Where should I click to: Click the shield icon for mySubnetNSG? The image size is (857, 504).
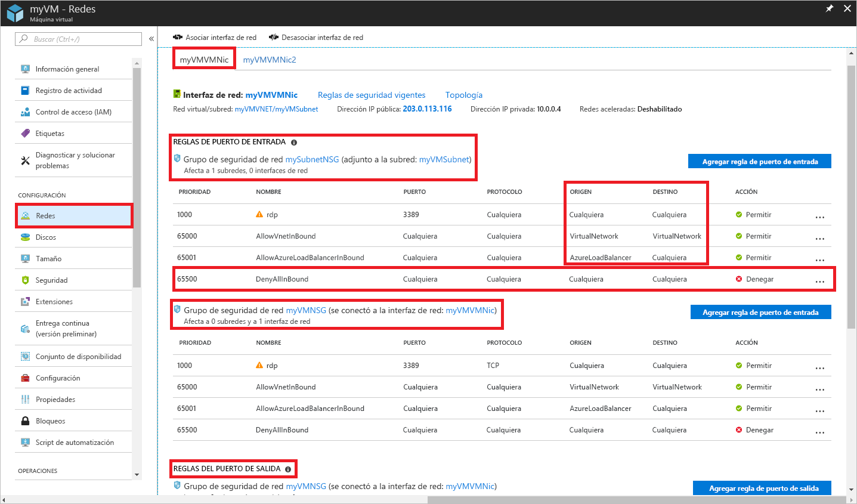[177, 159]
